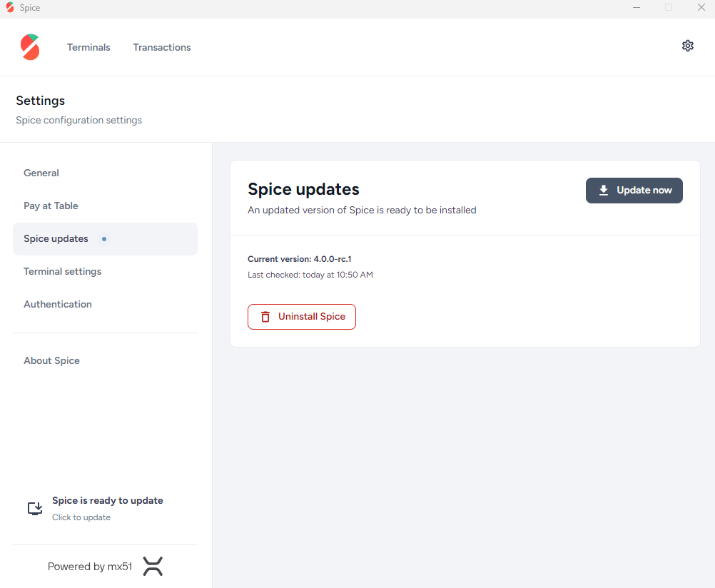The height and width of the screenshot is (588, 715).
Task: Click the Spice updates panel heading
Action: [303, 189]
